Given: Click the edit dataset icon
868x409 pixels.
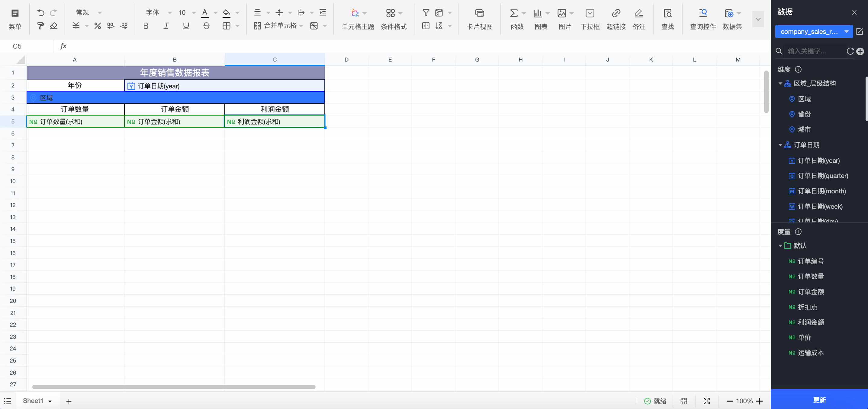Looking at the screenshot, I should click(860, 32).
